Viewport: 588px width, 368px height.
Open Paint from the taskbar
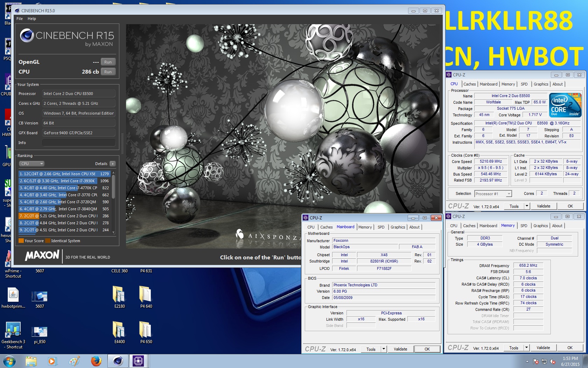coord(74,361)
